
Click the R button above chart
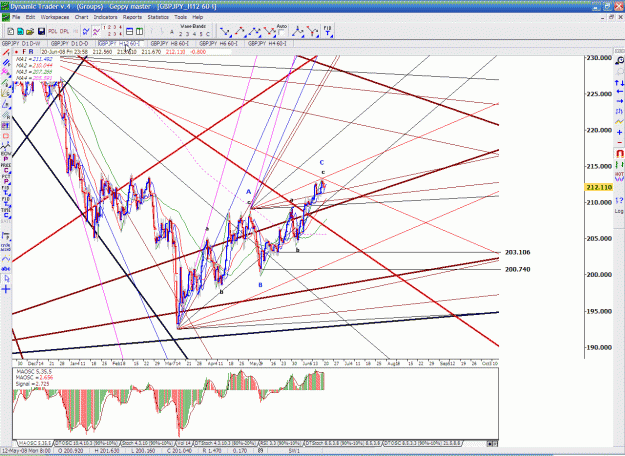tap(31, 52)
